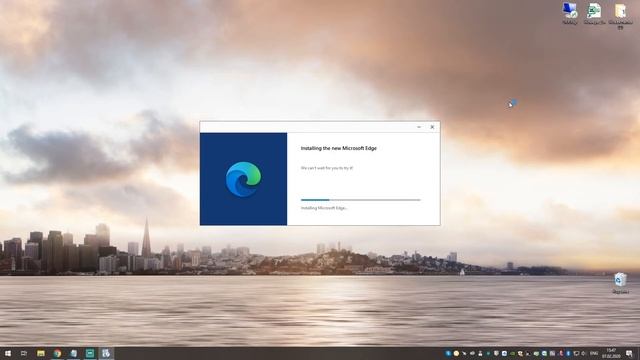Open Task View on the taskbar
This screenshot has width=640, height=360.
[x=24, y=353]
